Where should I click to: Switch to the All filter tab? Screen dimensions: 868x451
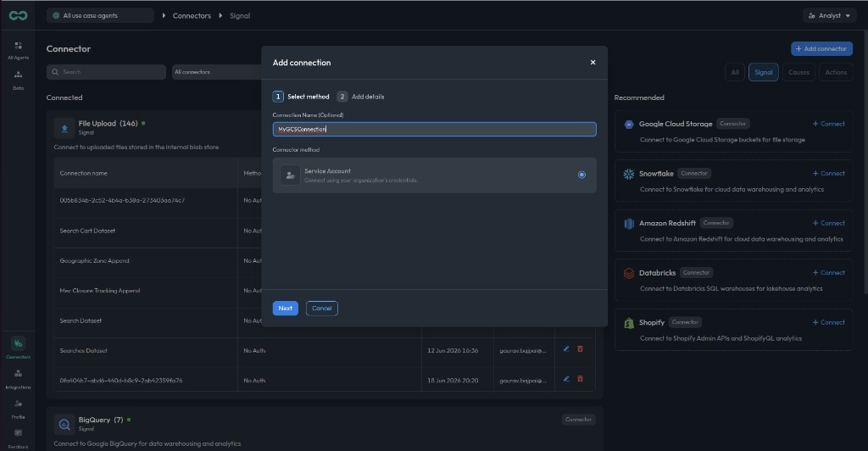coord(735,72)
